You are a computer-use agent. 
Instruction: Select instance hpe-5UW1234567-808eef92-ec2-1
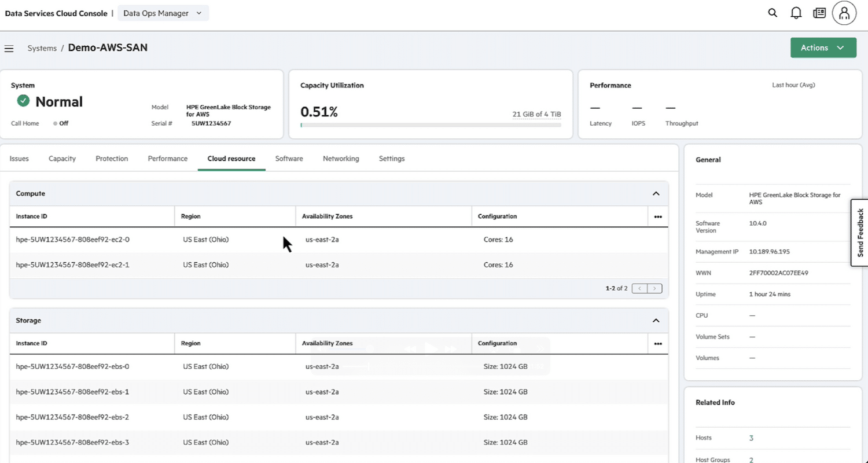pos(72,265)
